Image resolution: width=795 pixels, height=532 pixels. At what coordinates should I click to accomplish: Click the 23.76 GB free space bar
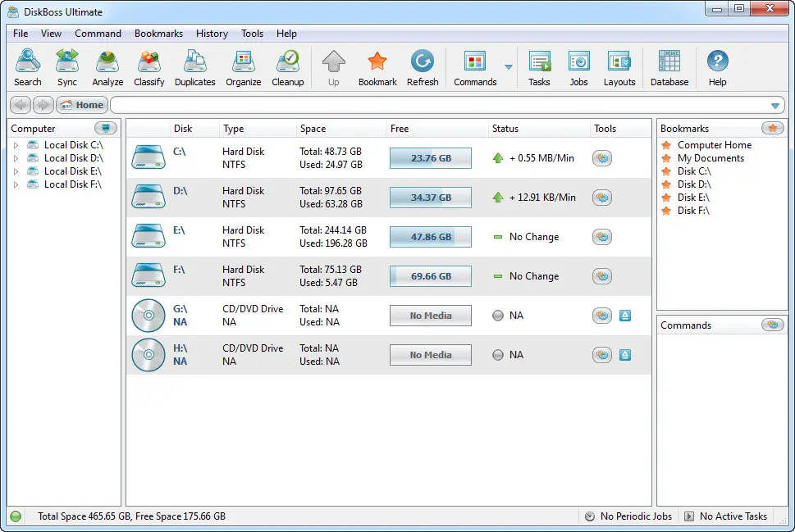pos(431,158)
